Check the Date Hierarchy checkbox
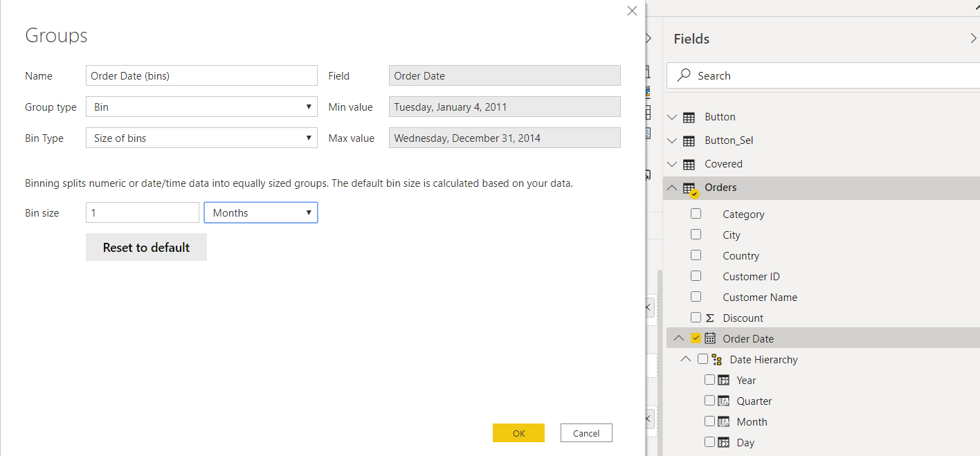This screenshot has height=456, width=980. tap(702, 359)
